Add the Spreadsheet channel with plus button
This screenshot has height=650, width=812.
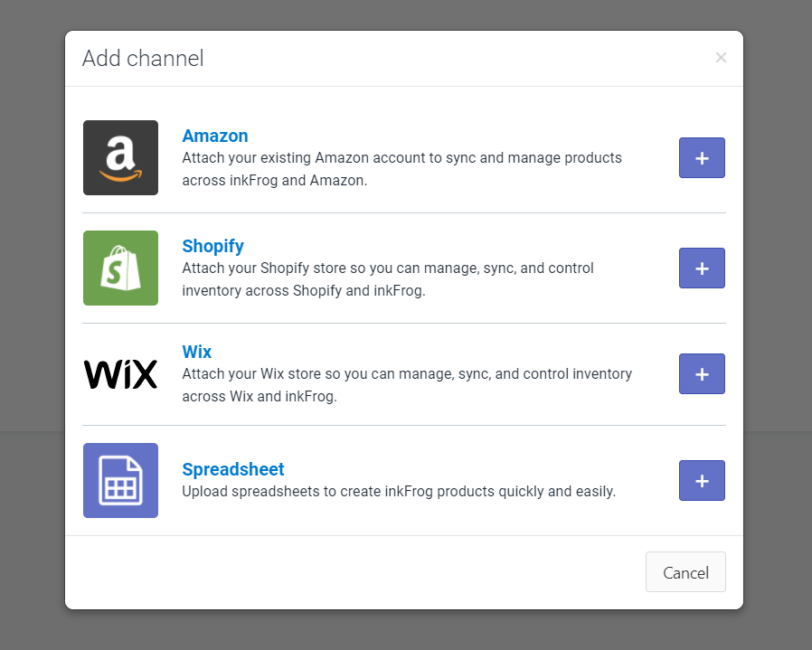pos(702,481)
